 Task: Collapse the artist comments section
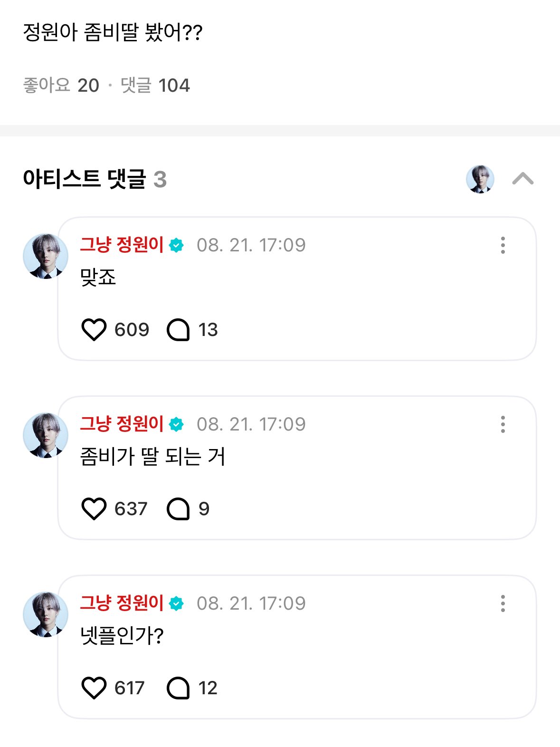coord(523,179)
